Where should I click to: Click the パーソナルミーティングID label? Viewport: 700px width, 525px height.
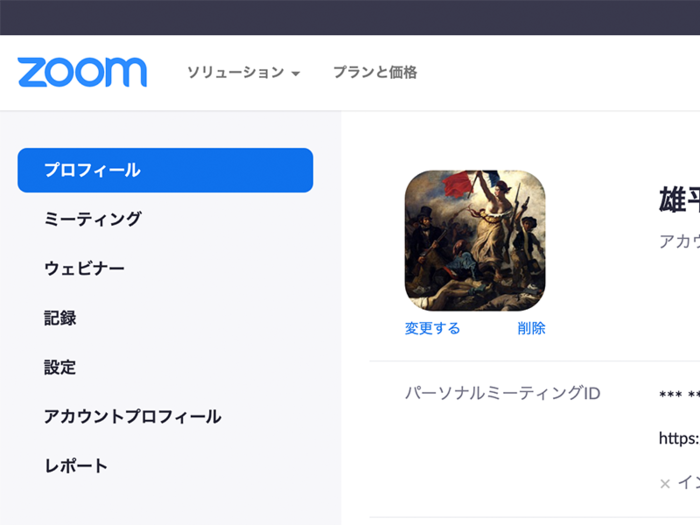click(503, 393)
